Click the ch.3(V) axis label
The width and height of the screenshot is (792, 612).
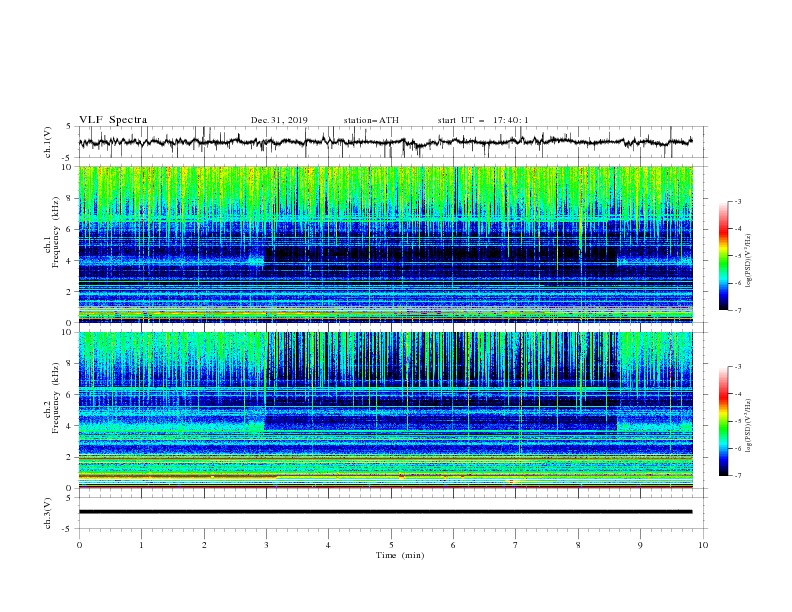48,513
